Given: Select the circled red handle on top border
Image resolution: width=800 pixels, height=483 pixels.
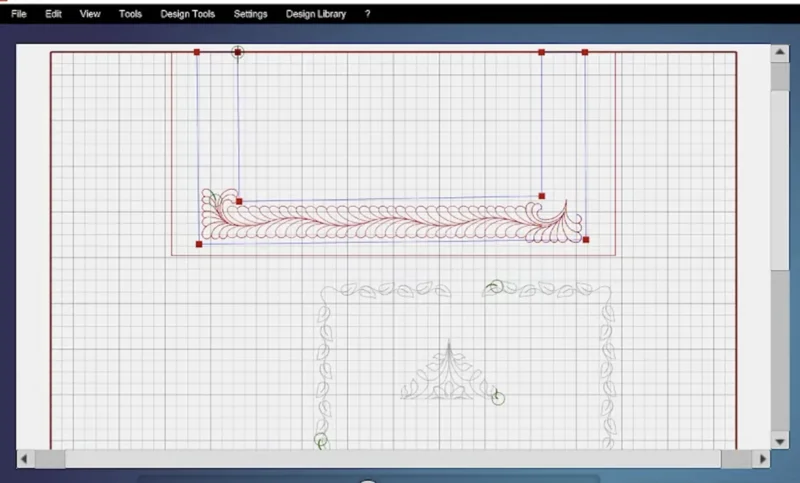Looking at the screenshot, I should coord(238,52).
